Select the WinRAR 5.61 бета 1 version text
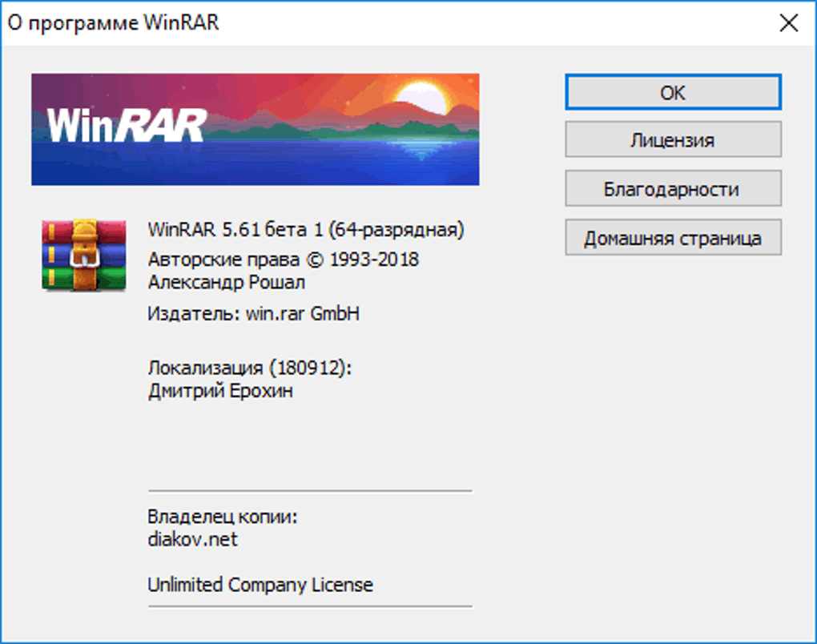817x644 pixels. tap(306, 230)
